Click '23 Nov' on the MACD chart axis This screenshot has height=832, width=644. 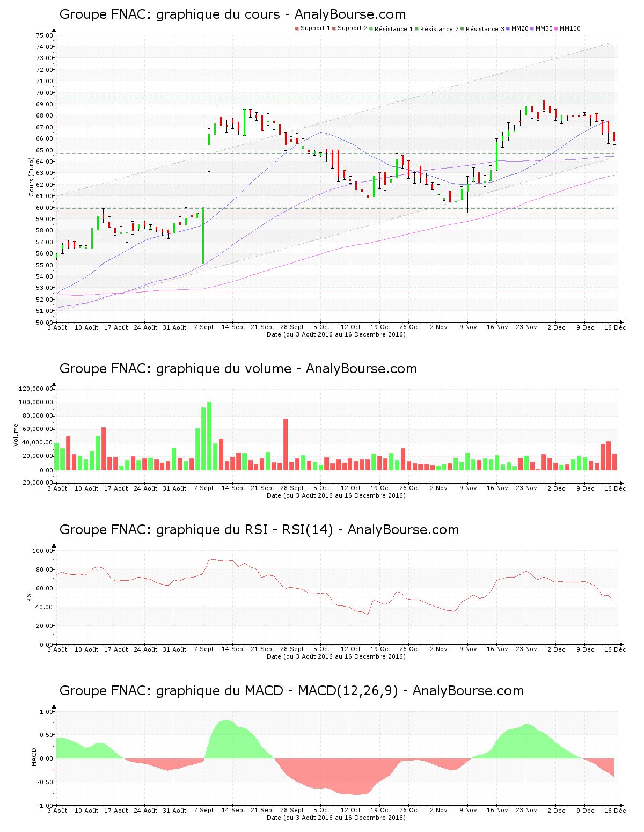point(526,810)
